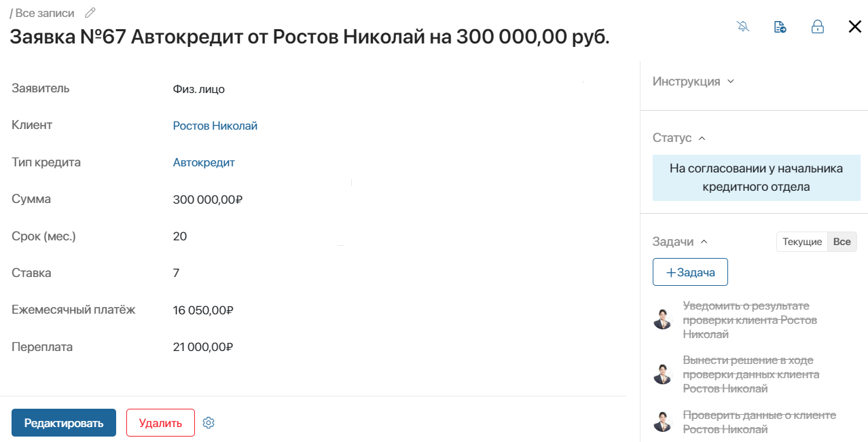Expand the Инструкция section

tap(693, 81)
